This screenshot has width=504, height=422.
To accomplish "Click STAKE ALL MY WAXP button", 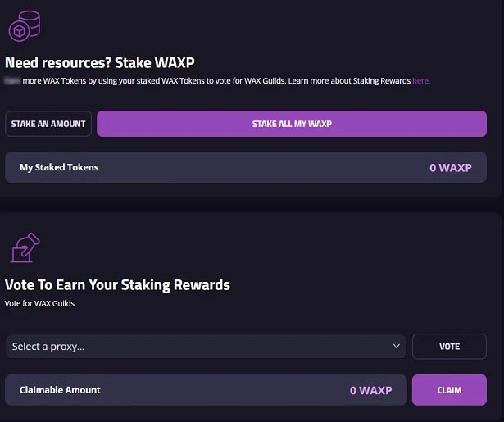I will click(292, 124).
